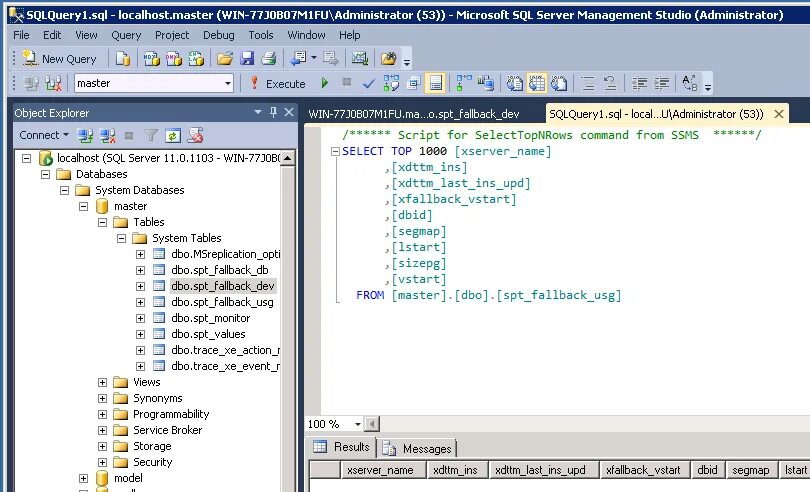The height and width of the screenshot is (492, 810).
Task: Open the Tools menu
Action: coord(261,35)
